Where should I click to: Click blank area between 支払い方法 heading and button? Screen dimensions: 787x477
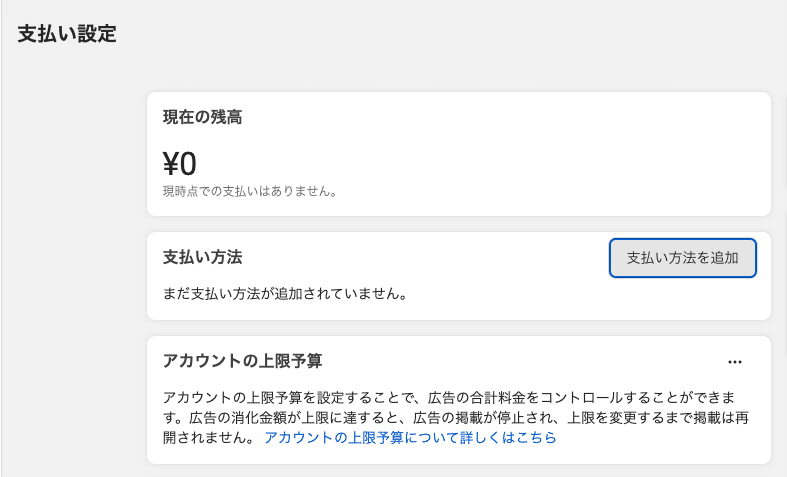point(427,258)
